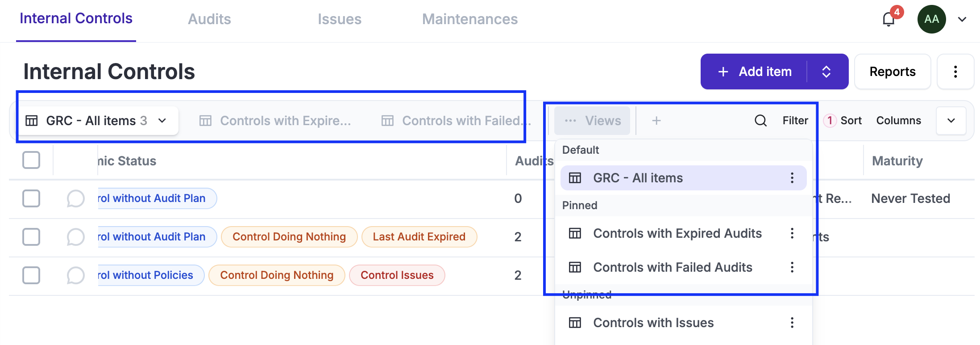Click the plus icon beside Views

pos(656,121)
